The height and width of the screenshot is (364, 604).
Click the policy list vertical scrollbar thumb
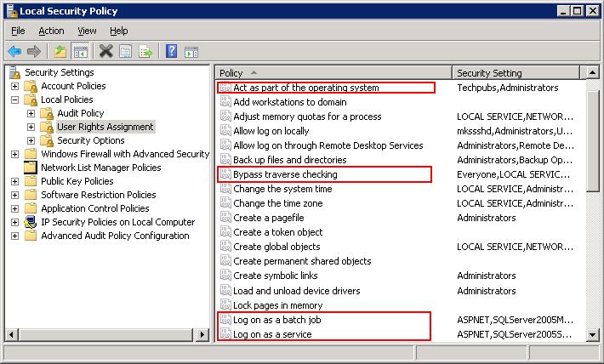[592, 141]
